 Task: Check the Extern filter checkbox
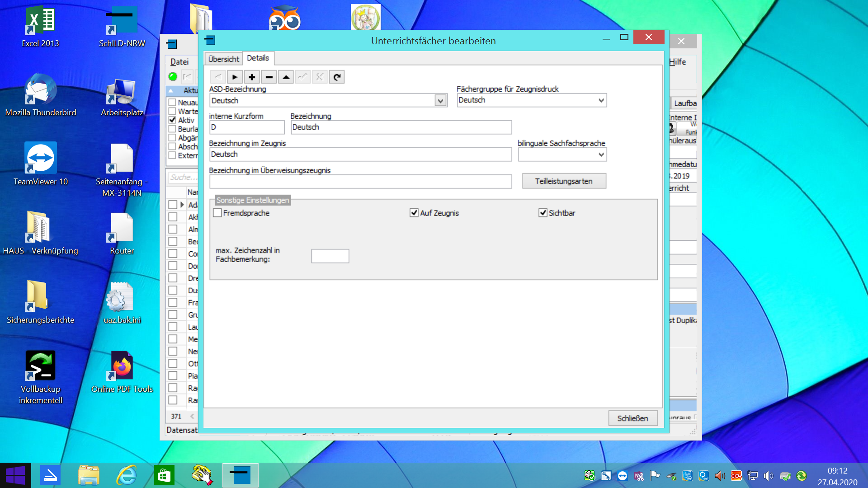172,155
